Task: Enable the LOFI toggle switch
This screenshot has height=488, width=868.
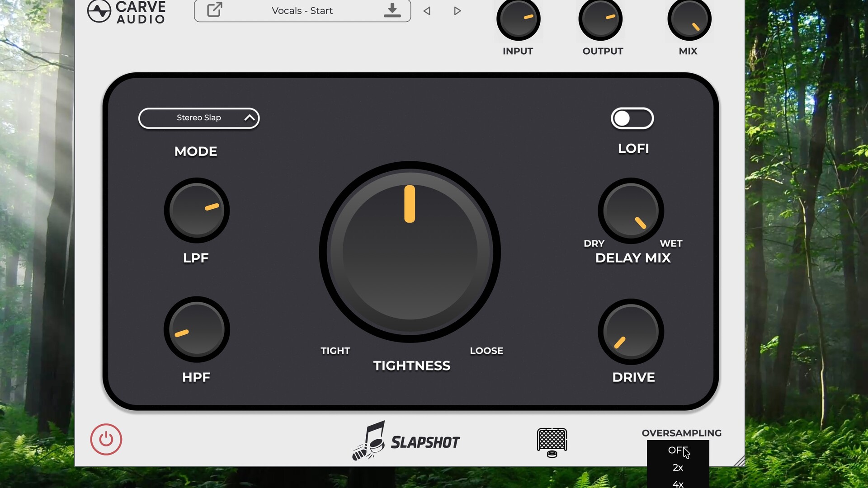Action: click(x=632, y=118)
